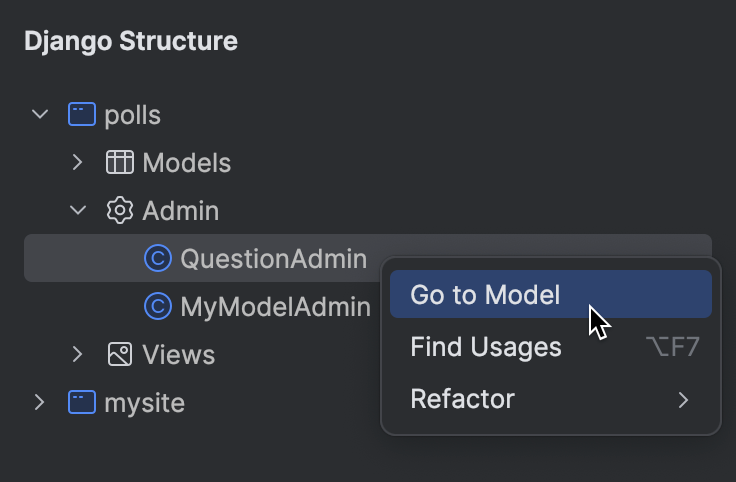Select the mysite label in tree

tap(144, 402)
